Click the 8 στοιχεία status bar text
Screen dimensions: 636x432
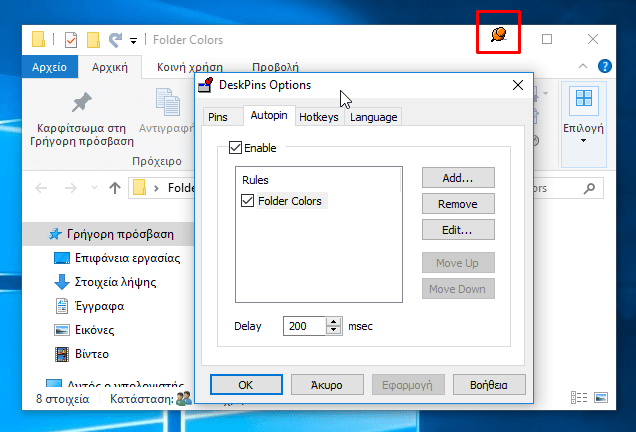tap(62, 399)
